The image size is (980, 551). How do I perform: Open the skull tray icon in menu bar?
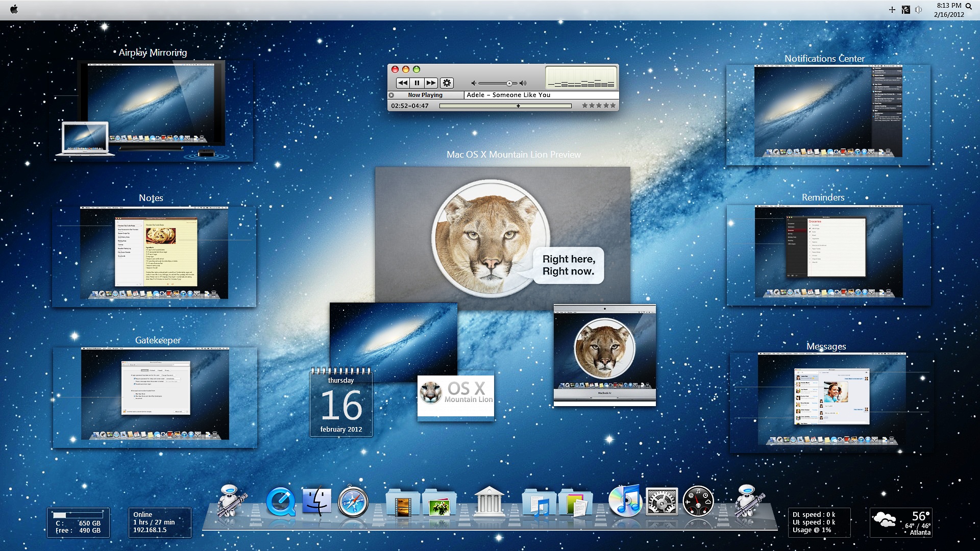click(905, 10)
